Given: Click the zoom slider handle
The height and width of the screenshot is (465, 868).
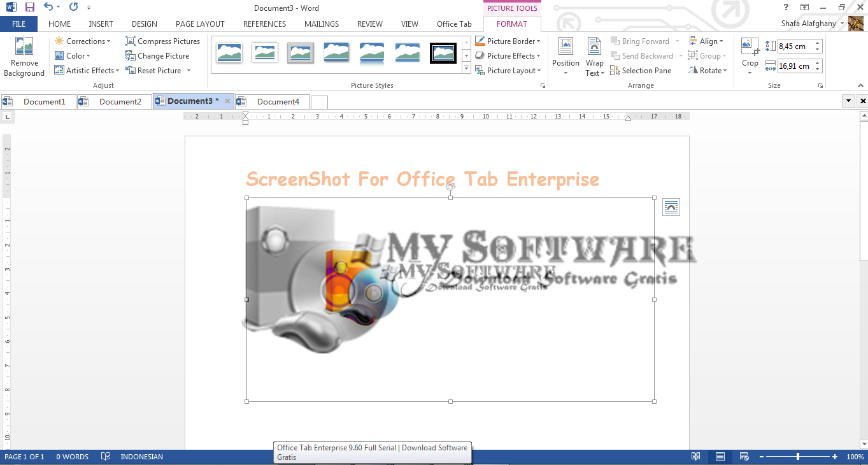Looking at the screenshot, I should point(797,457).
